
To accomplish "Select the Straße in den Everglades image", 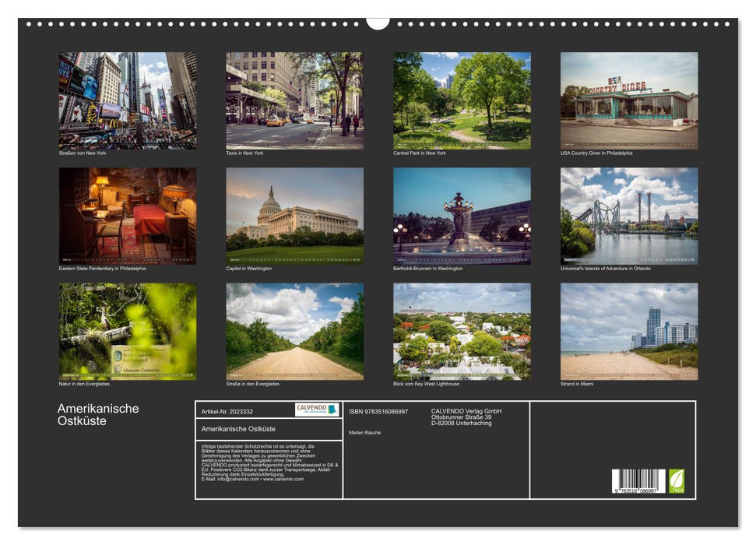I will pyautogui.click(x=294, y=331).
